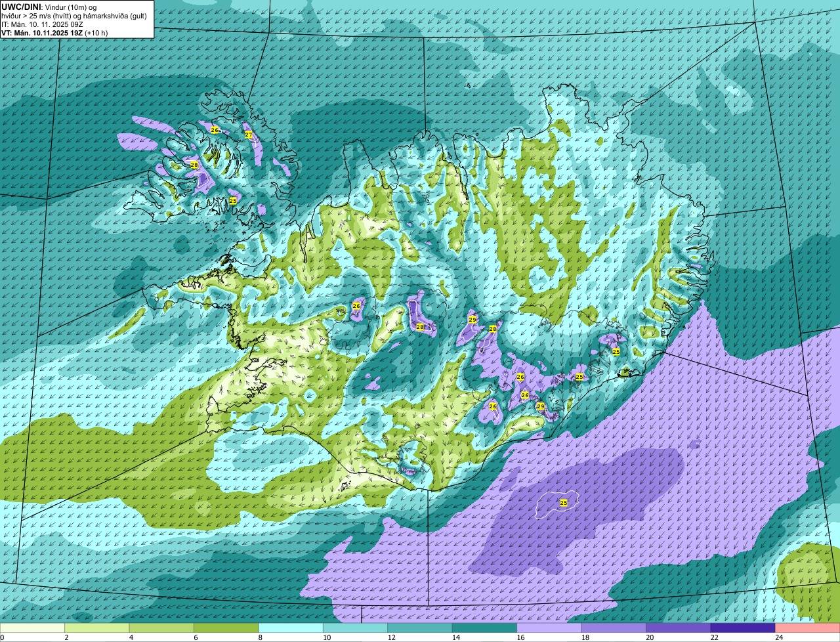
Task: Select the purple 18–20 m/s legend swatch
Action: 614,628
